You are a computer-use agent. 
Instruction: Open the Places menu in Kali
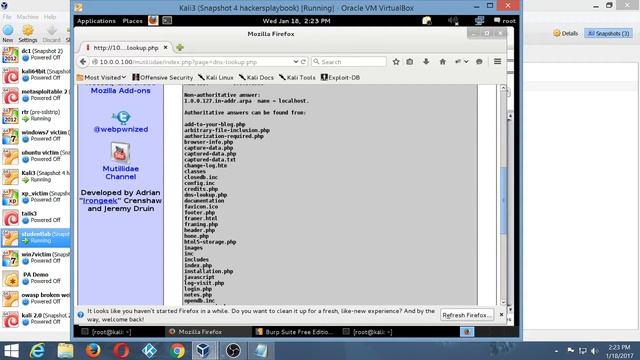click(133, 20)
